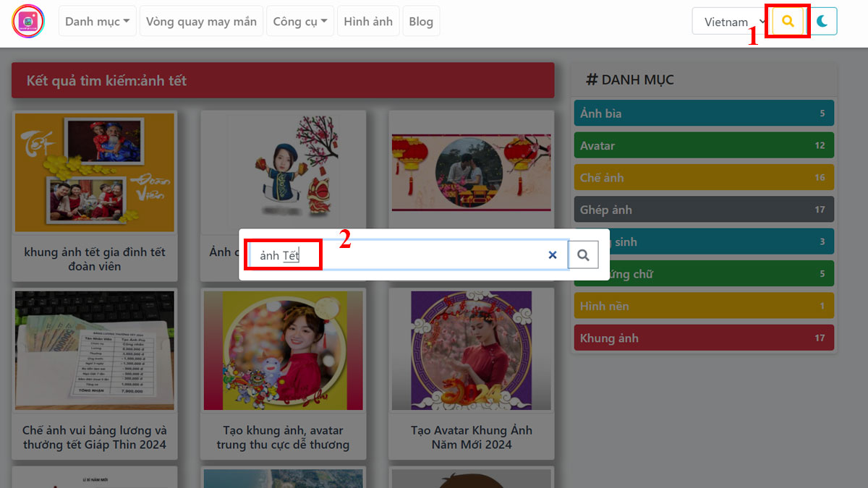Click the count badge 16 on Chế ảnh
The height and width of the screenshot is (488, 868).
(x=819, y=177)
